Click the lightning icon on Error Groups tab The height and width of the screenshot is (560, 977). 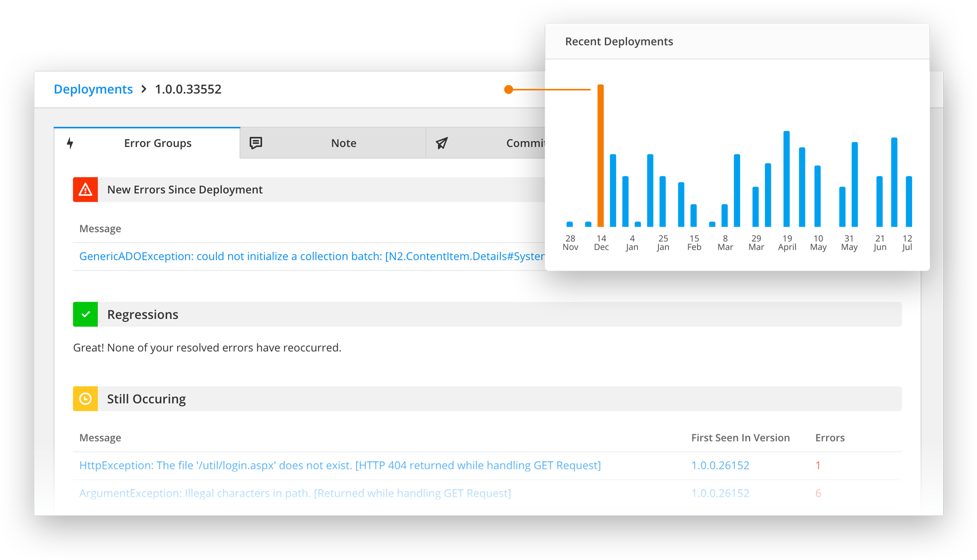[70, 143]
